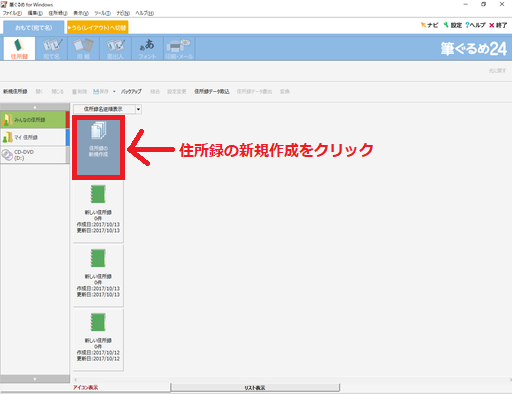
Task: Switch to the おもて(宛て名) tab
Action: point(33,28)
